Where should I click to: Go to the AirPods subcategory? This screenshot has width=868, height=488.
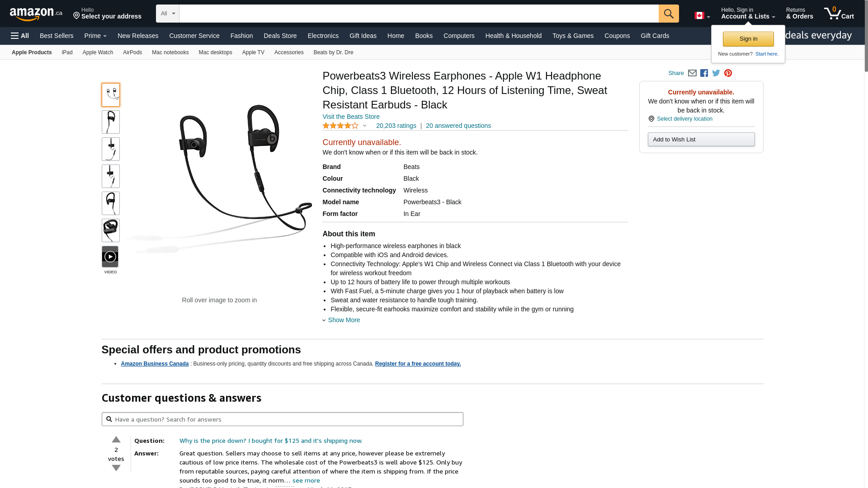click(x=132, y=52)
